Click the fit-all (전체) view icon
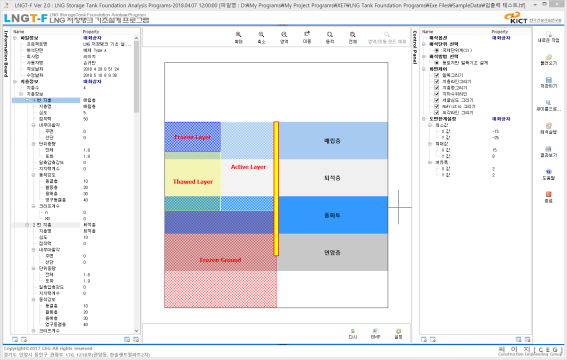 coord(353,34)
